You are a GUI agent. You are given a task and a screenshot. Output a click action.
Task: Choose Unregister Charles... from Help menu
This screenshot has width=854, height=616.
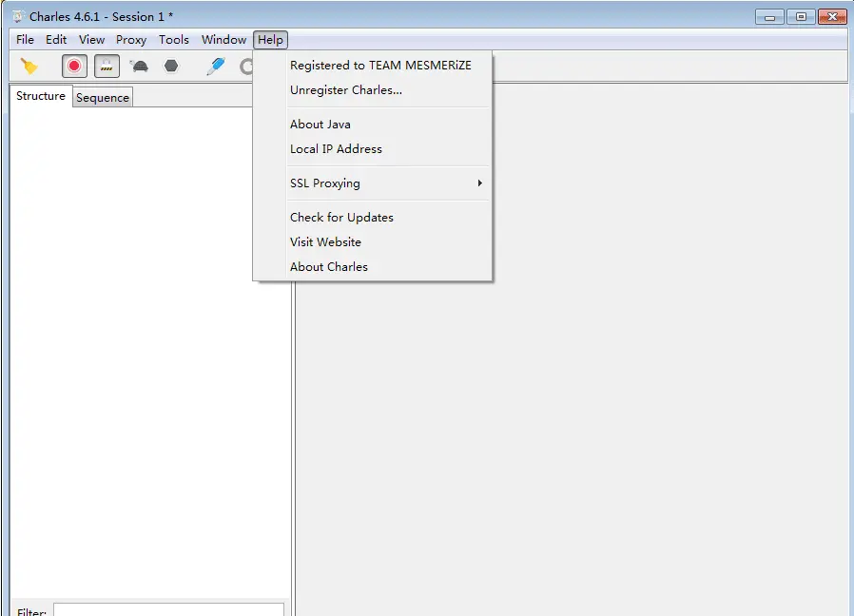(x=346, y=90)
